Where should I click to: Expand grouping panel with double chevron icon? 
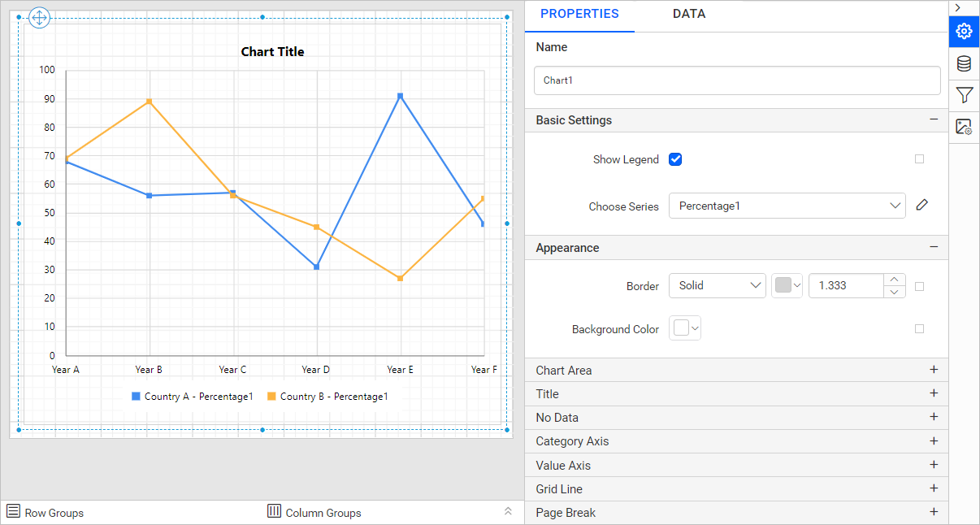[508, 511]
